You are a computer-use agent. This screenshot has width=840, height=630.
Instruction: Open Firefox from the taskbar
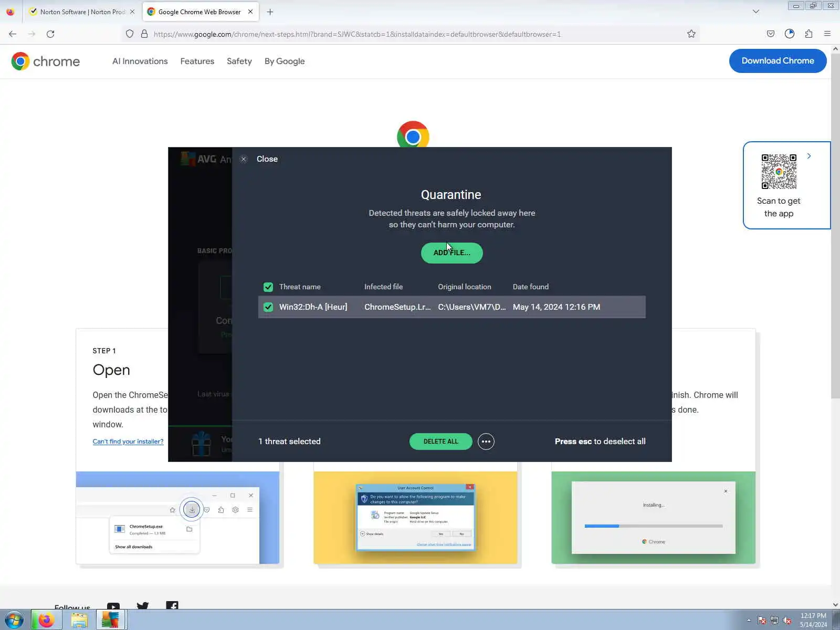point(46,620)
